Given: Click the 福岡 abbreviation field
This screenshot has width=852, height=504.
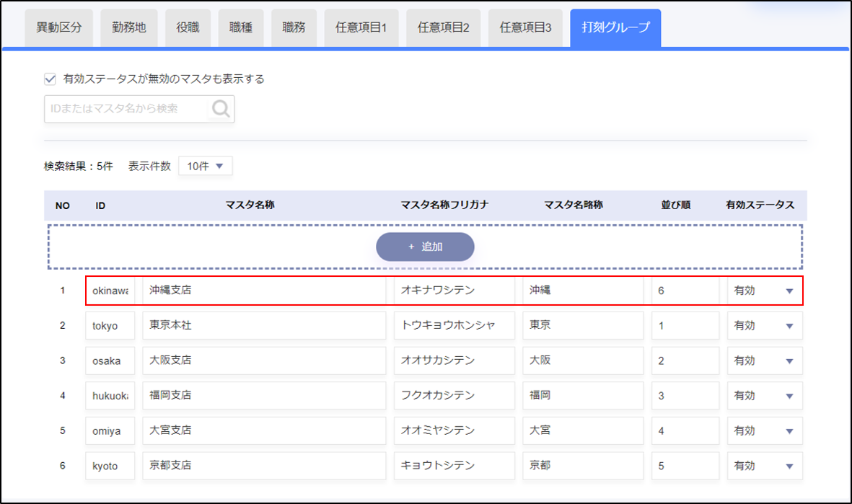Looking at the screenshot, I should tap(583, 396).
